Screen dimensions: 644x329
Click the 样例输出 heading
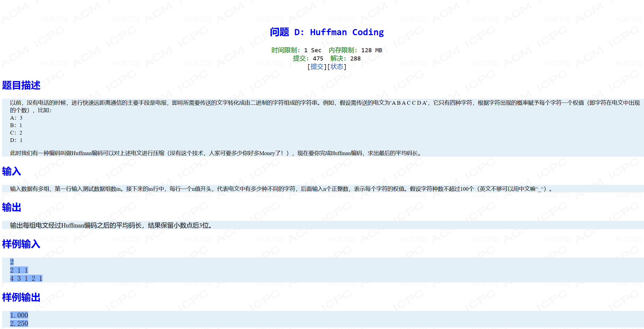point(21,297)
